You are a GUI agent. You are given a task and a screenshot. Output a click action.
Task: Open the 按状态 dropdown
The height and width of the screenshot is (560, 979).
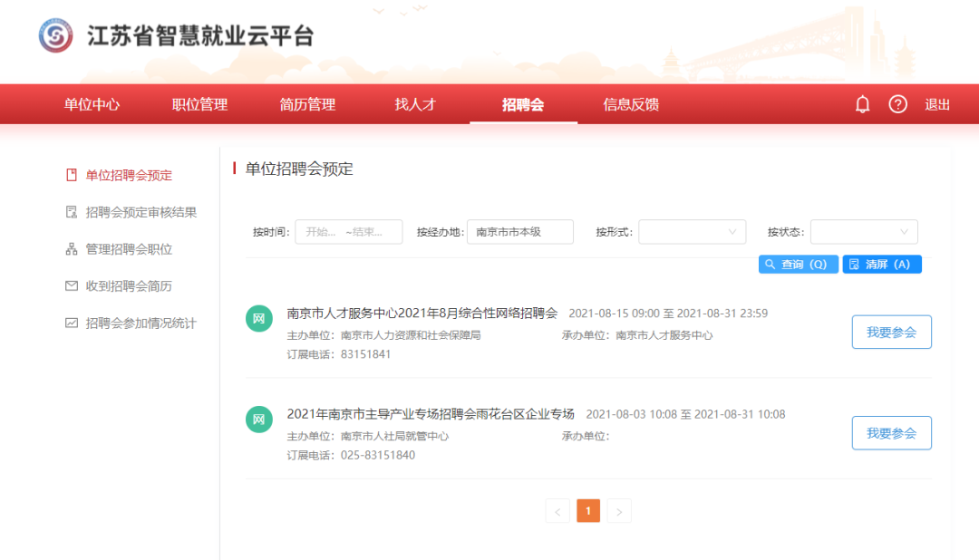(864, 232)
